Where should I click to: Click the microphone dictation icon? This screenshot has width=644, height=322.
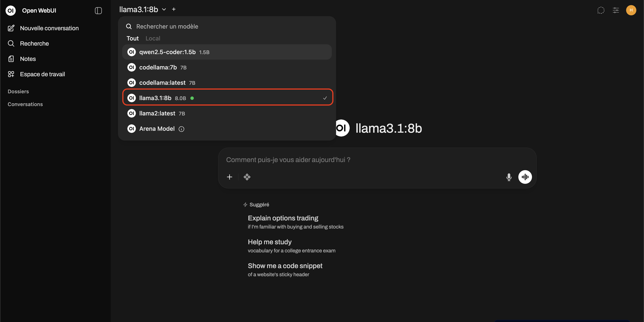click(509, 177)
